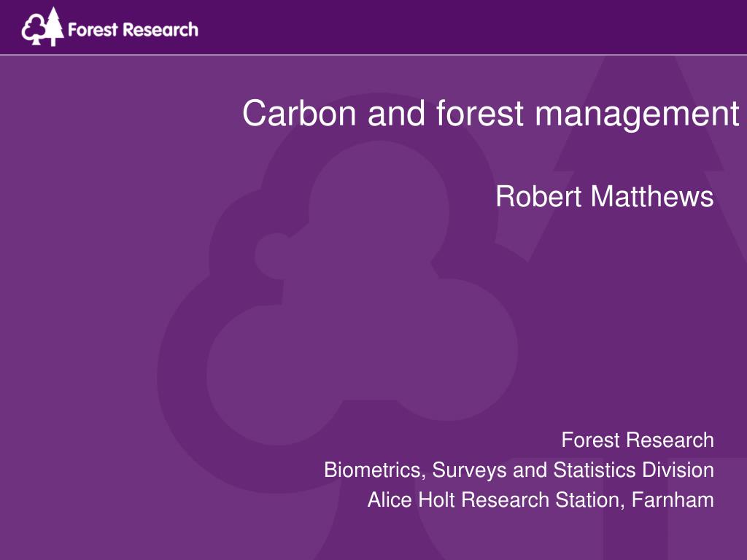Click the 'Forest Research' line above the division name
The image size is (747, 560).
[638, 440]
